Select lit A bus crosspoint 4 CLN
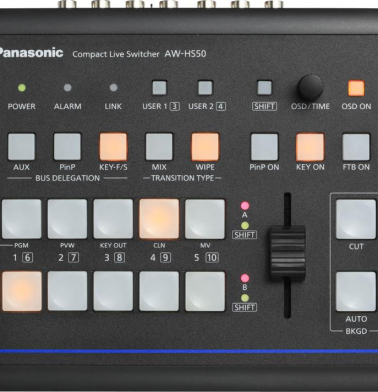 (x=159, y=219)
